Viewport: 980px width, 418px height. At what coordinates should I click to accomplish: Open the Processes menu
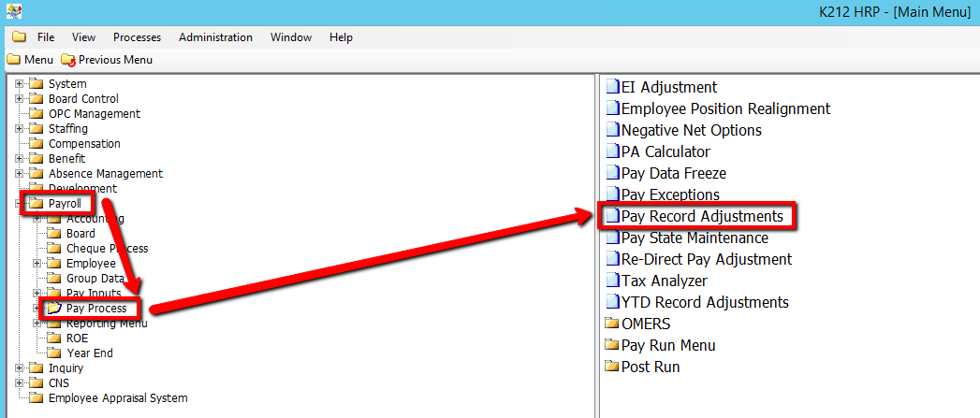tap(137, 37)
